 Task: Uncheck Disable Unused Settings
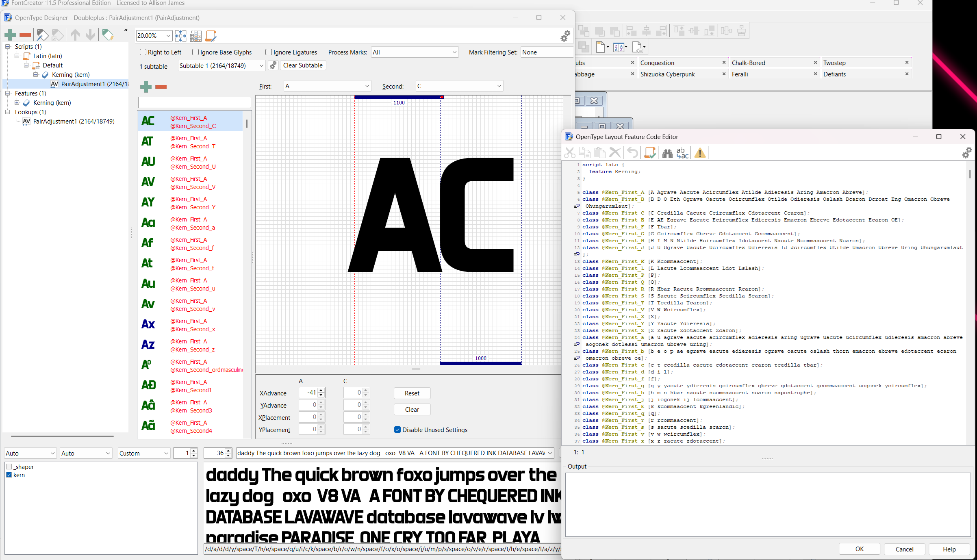point(397,430)
